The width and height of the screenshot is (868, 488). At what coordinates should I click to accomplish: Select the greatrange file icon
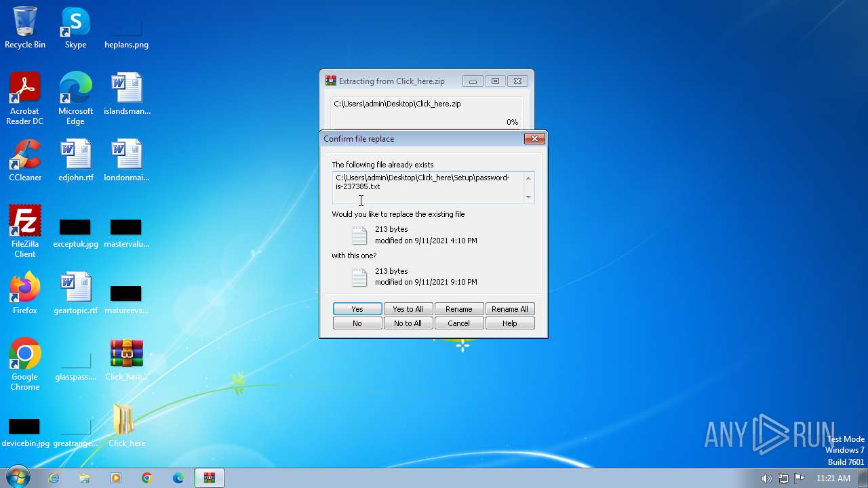click(x=75, y=432)
